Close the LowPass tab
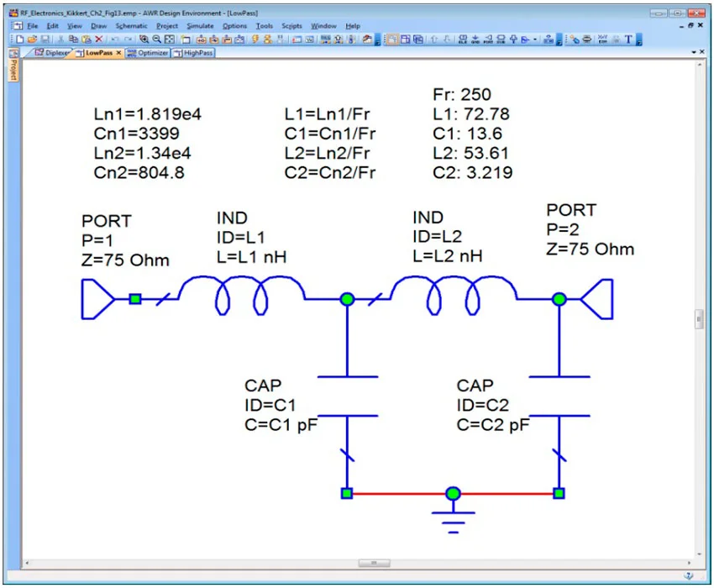The height and width of the screenshot is (588, 714). [118, 53]
